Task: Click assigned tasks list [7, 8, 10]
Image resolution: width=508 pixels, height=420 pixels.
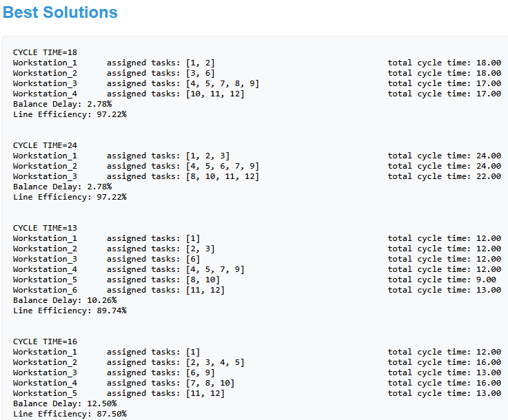Action: [x=210, y=383]
